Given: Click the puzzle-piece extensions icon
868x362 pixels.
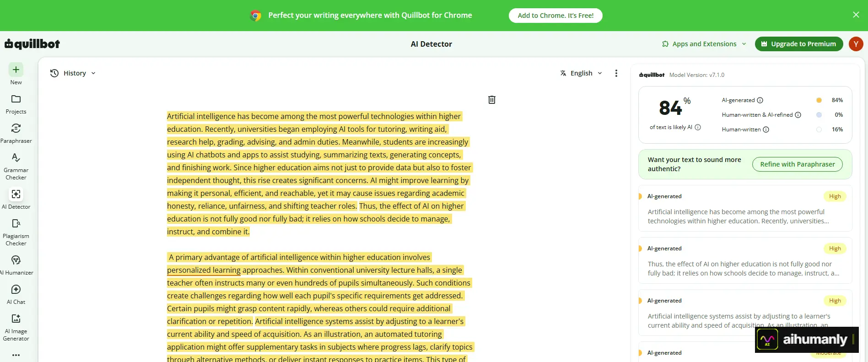Looking at the screenshot, I should (x=665, y=44).
